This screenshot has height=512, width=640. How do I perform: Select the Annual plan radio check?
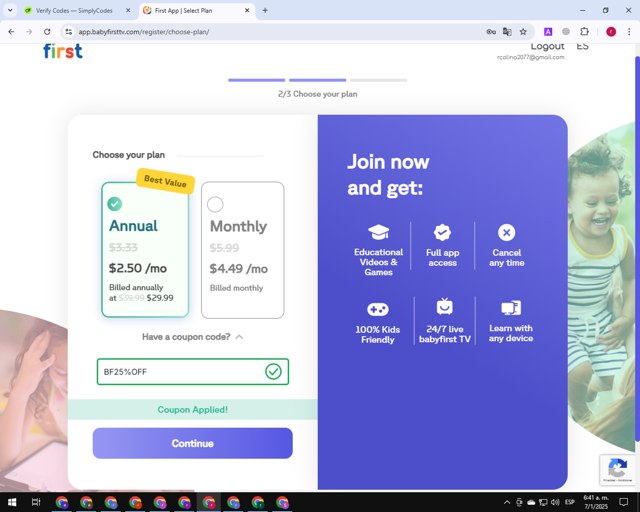click(114, 204)
